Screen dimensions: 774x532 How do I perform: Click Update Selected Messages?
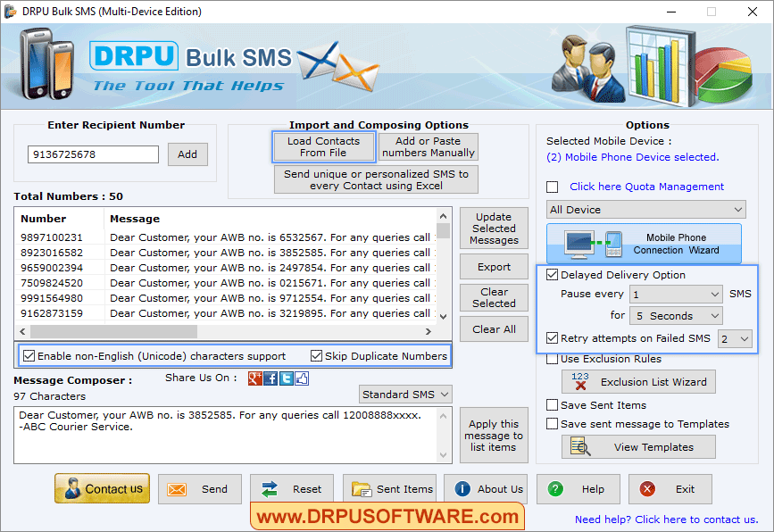tap(494, 229)
